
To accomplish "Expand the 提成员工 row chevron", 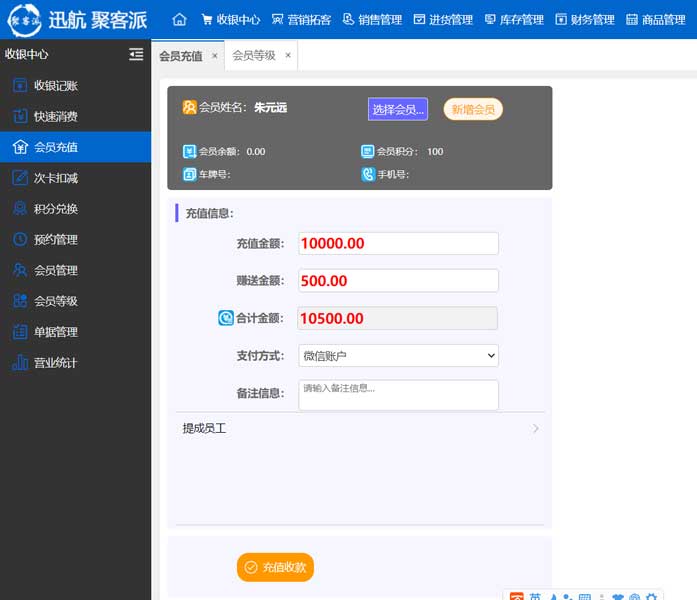I will tap(535, 428).
